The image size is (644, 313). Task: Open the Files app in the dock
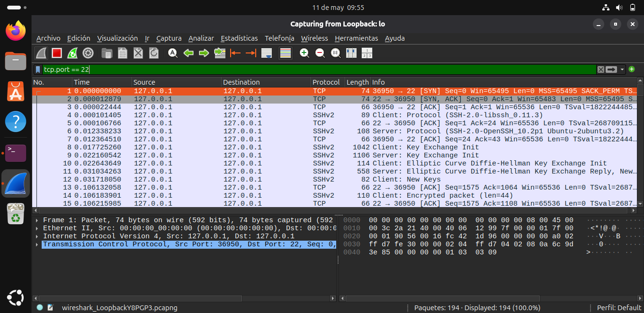click(x=16, y=61)
